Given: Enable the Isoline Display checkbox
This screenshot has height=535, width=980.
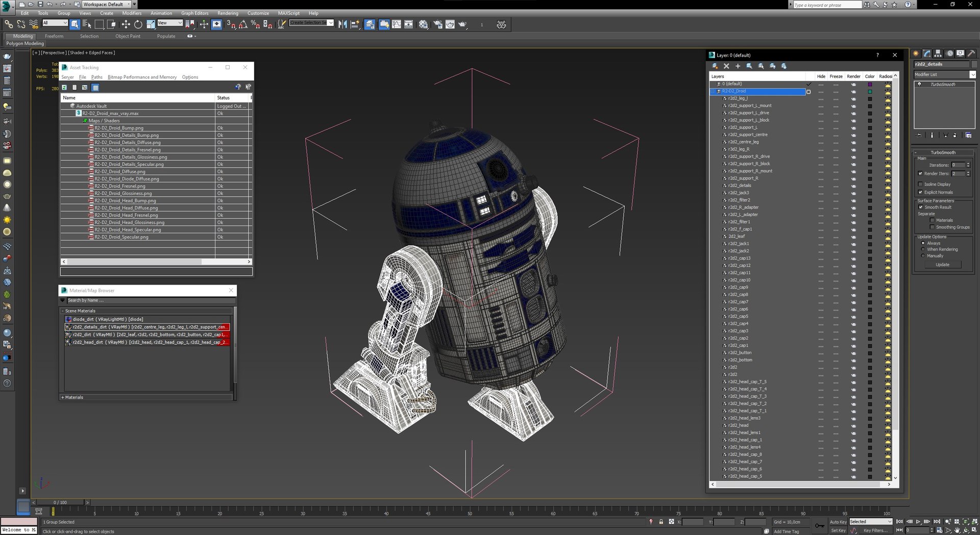Looking at the screenshot, I should (x=920, y=184).
